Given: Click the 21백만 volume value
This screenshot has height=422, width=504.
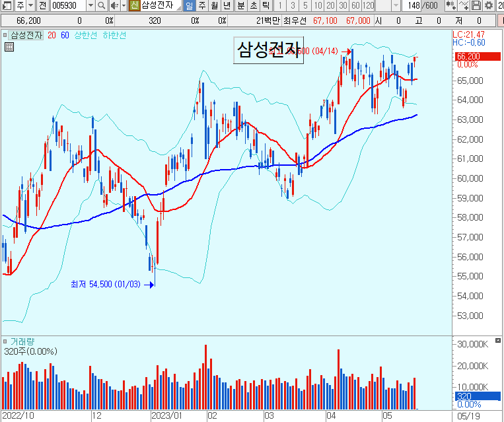Looking at the screenshot, I should coord(268,20).
